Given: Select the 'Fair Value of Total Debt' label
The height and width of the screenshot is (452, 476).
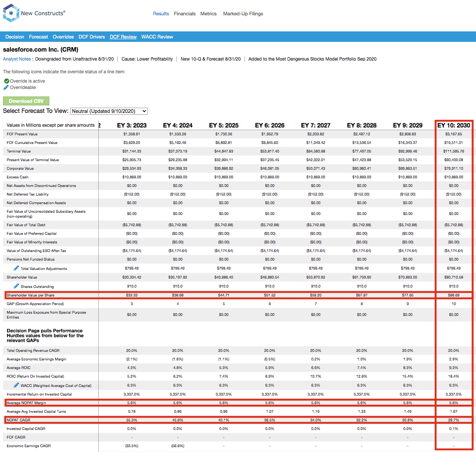Looking at the screenshot, I should [x=26, y=225].
